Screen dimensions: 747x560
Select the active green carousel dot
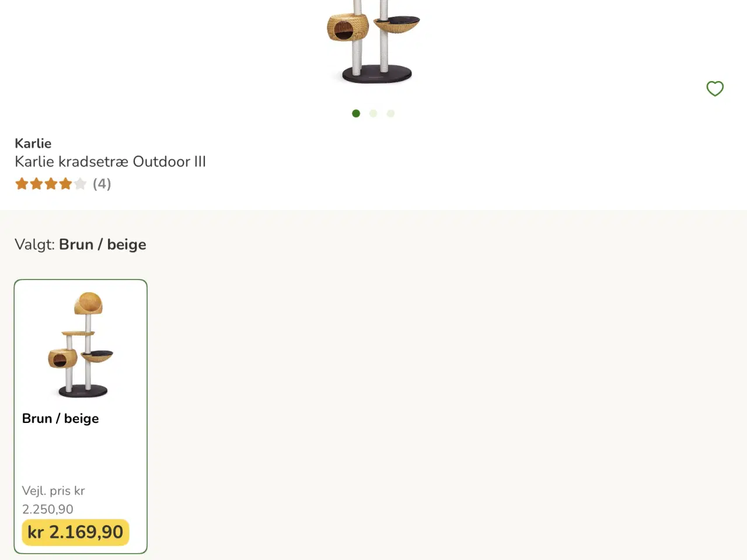[356, 113]
